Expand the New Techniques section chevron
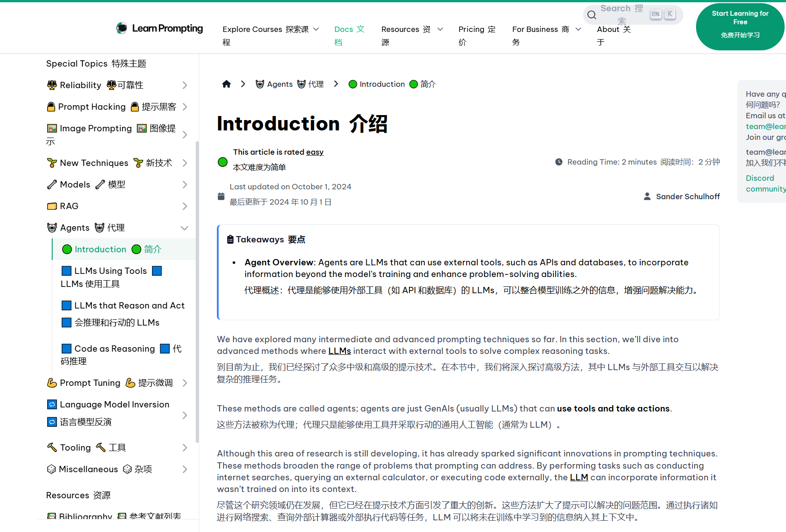This screenshot has width=786, height=532. click(x=184, y=163)
